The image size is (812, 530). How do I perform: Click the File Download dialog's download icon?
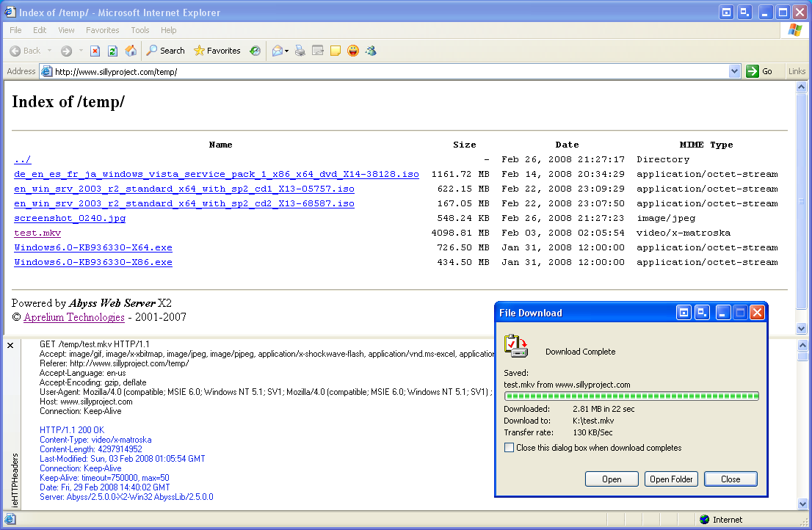click(516, 346)
